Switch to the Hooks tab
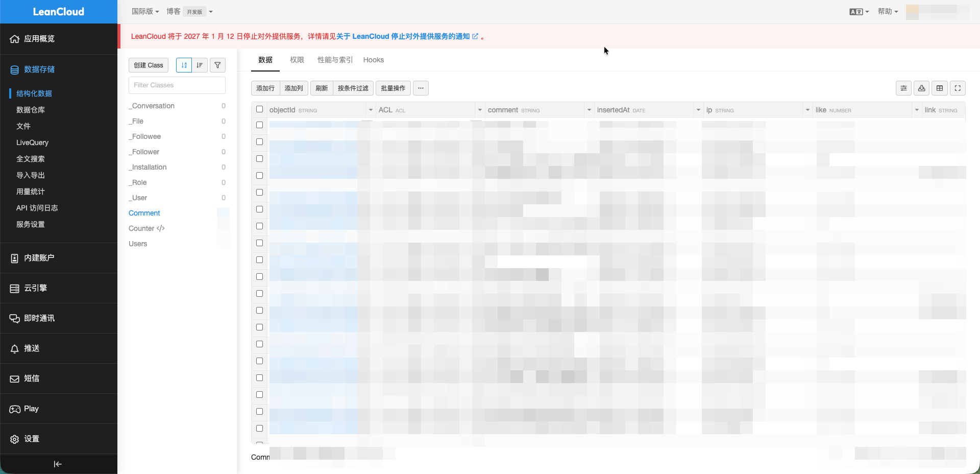The height and width of the screenshot is (474, 980). pos(373,60)
